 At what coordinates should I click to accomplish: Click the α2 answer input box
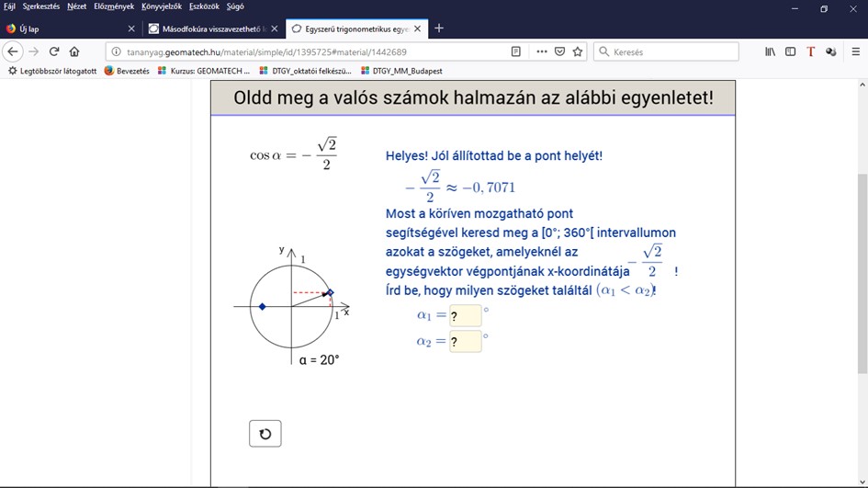tap(465, 341)
